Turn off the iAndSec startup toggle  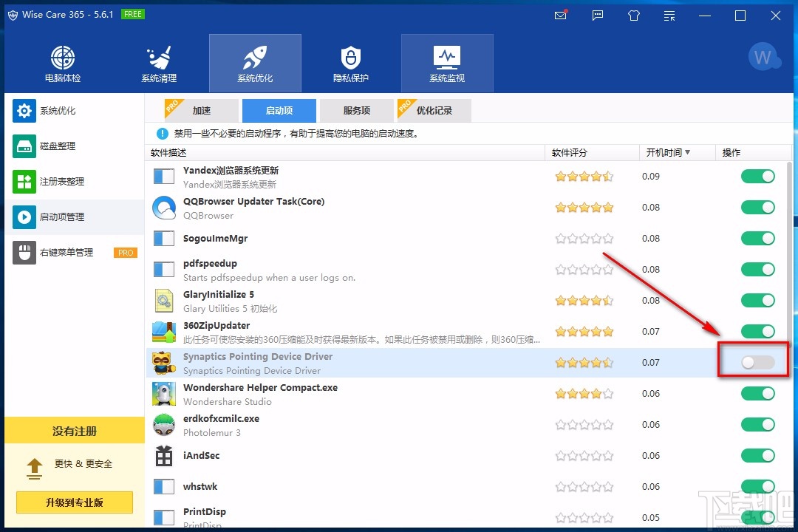coord(758,456)
